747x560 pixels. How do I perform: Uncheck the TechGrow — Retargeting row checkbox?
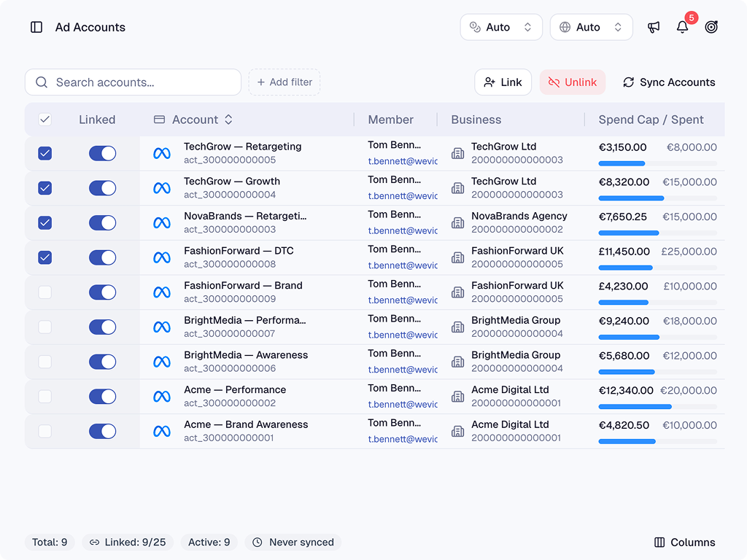(x=44, y=153)
